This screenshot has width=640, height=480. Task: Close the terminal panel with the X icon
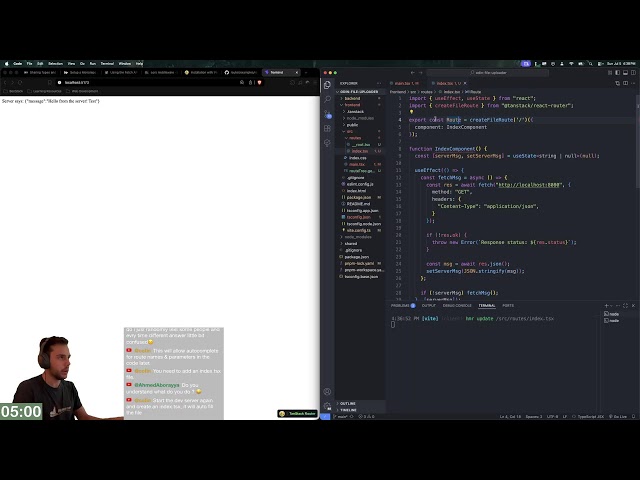coord(633,305)
